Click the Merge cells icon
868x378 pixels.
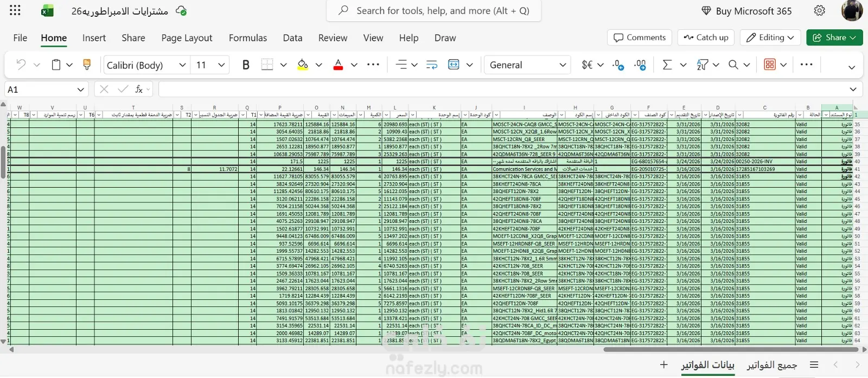pyautogui.click(x=454, y=65)
